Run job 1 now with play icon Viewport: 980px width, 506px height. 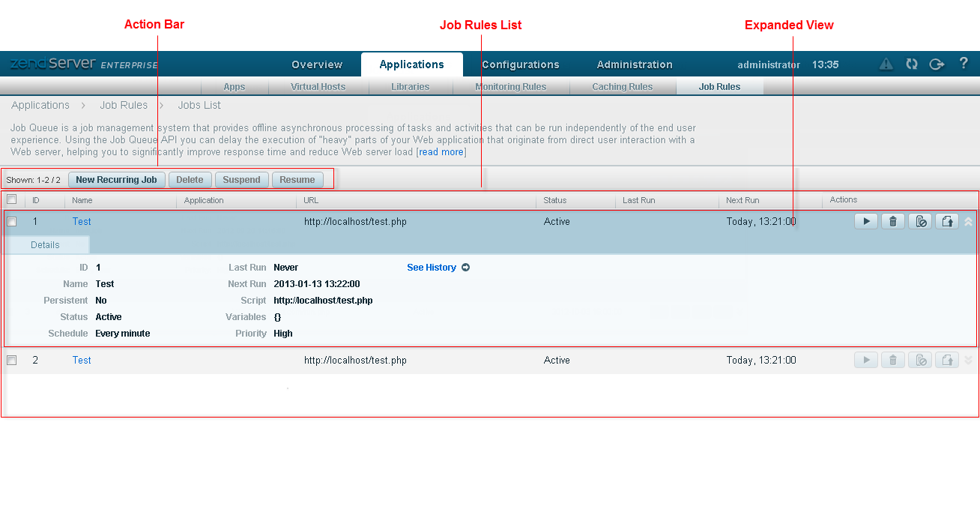tap(866, 221)
